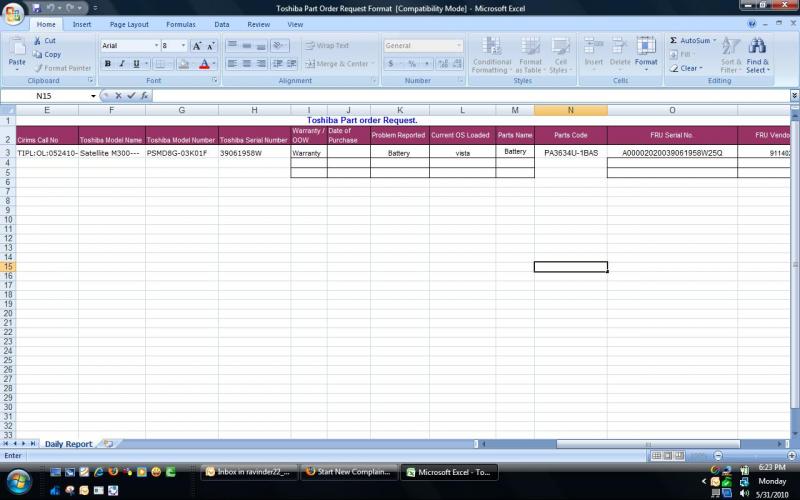Click the Decrease Indent icon
The height and width of the screenshot is (500, 800).
click(277, 64)
